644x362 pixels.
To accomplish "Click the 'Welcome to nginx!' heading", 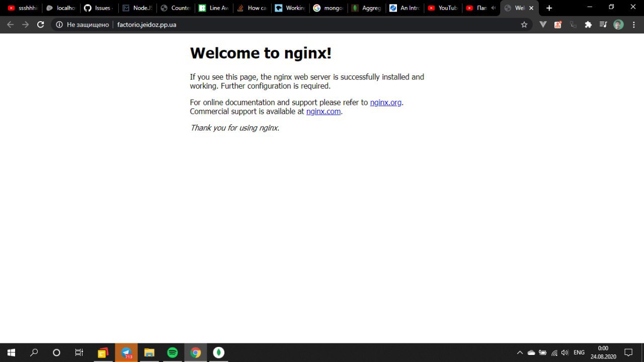I will pyautogui.click(x=261, y=53).
